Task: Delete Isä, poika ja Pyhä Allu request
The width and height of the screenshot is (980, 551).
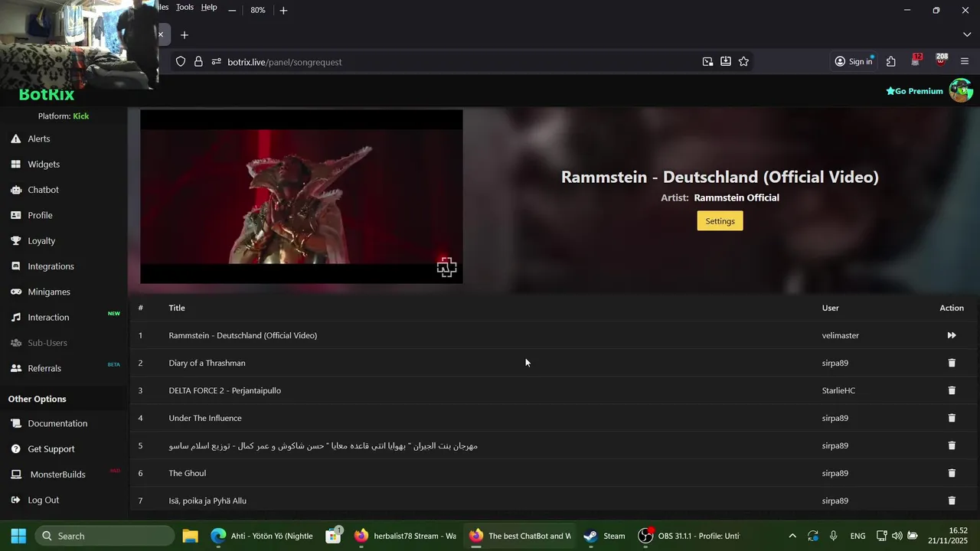Action: [952, 500]
